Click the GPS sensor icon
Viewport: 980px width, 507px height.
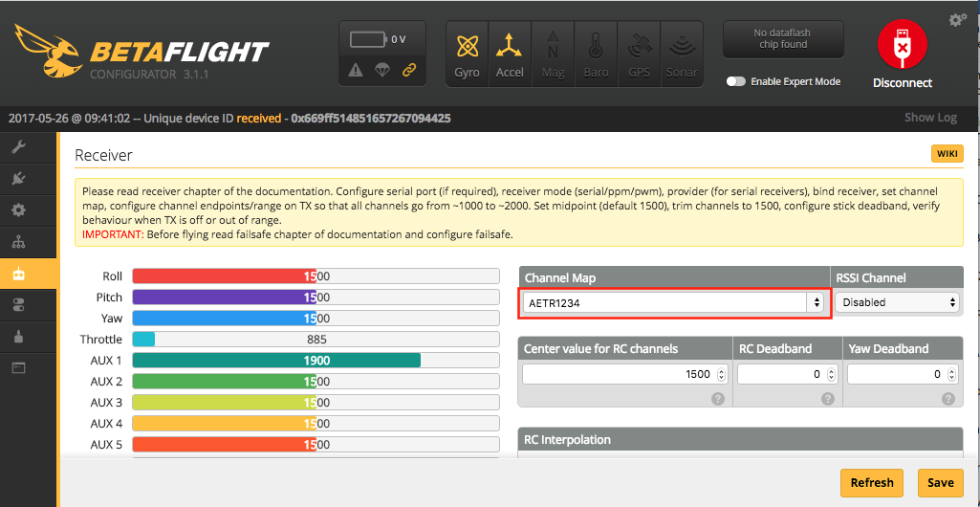click(x=639, y=54)
